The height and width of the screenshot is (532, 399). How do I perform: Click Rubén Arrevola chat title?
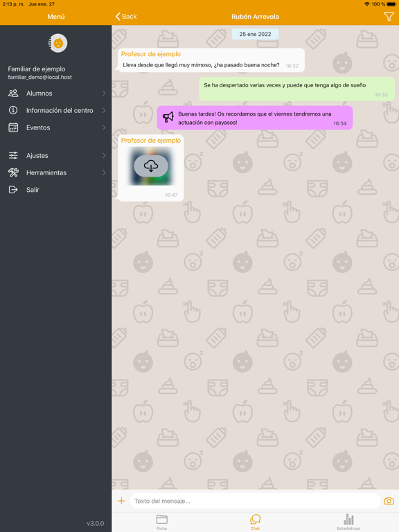[x=255, y=17]
